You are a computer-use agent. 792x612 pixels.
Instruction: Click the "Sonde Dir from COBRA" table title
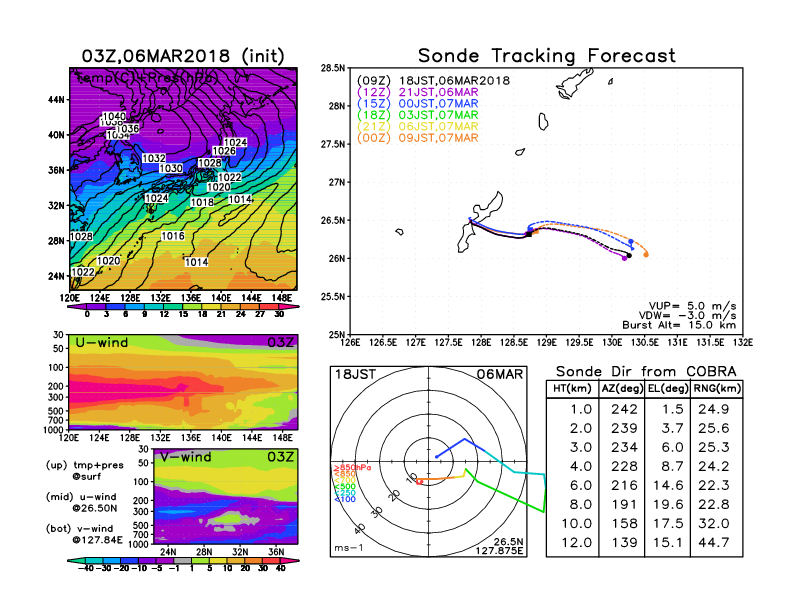[646, 372]
